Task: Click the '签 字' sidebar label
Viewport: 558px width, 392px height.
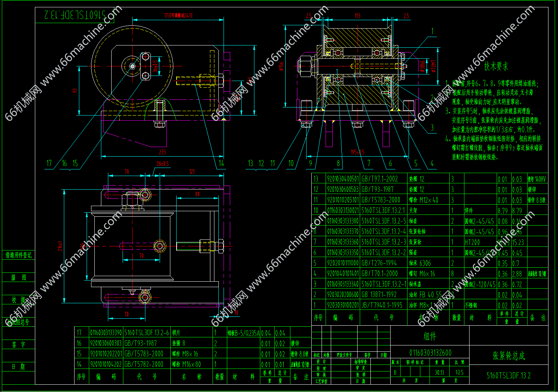Action: [x=19, y=345]
